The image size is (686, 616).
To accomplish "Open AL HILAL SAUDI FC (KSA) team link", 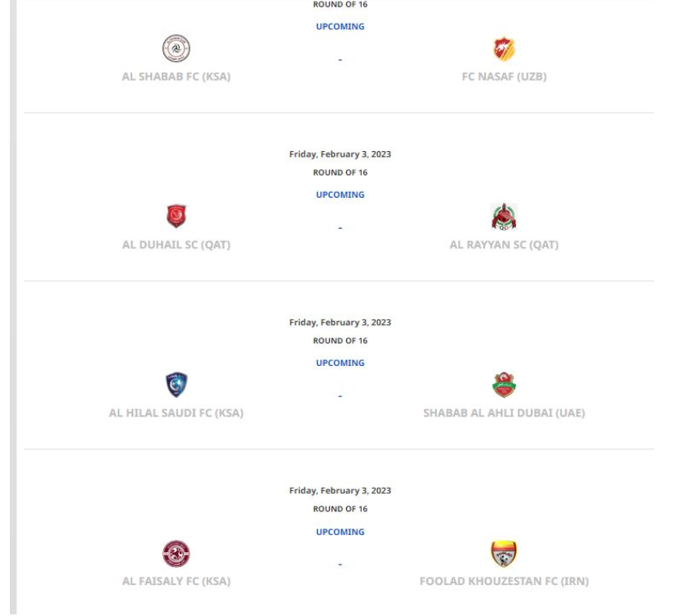I will (176, 413).
